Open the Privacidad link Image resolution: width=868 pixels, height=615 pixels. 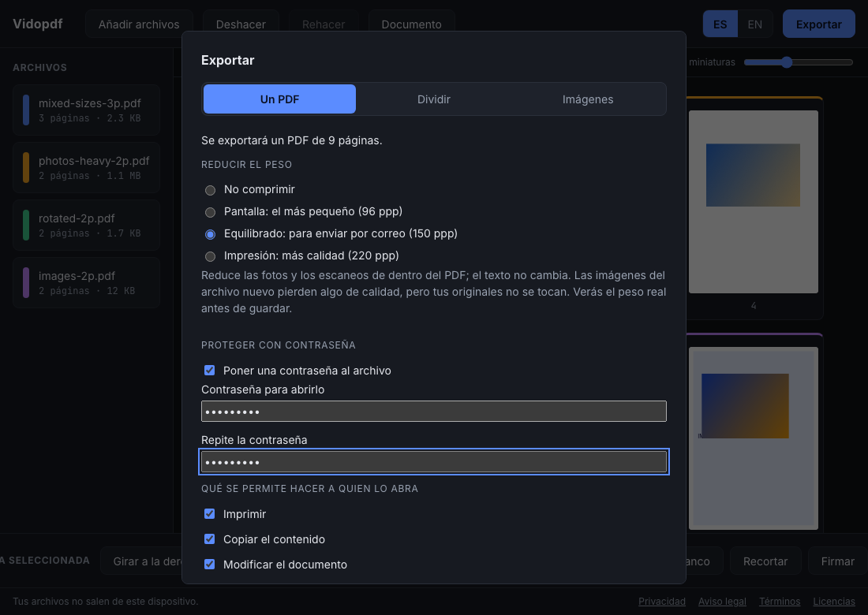coord(662,601)
